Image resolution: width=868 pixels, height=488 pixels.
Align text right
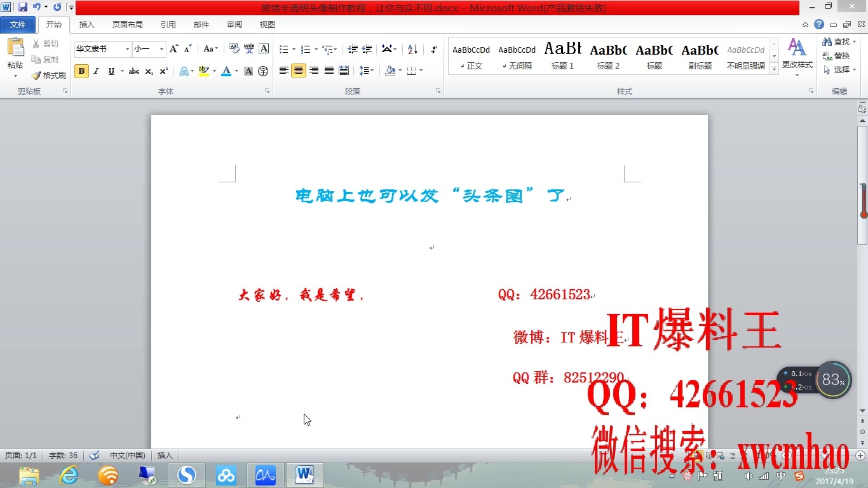click(x=314, y=71)
